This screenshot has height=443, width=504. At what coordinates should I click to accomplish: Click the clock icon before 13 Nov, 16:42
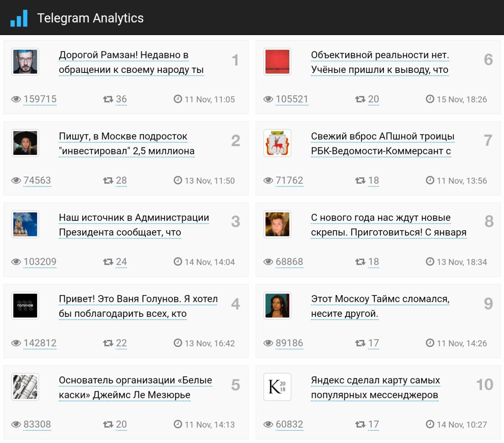178,343
